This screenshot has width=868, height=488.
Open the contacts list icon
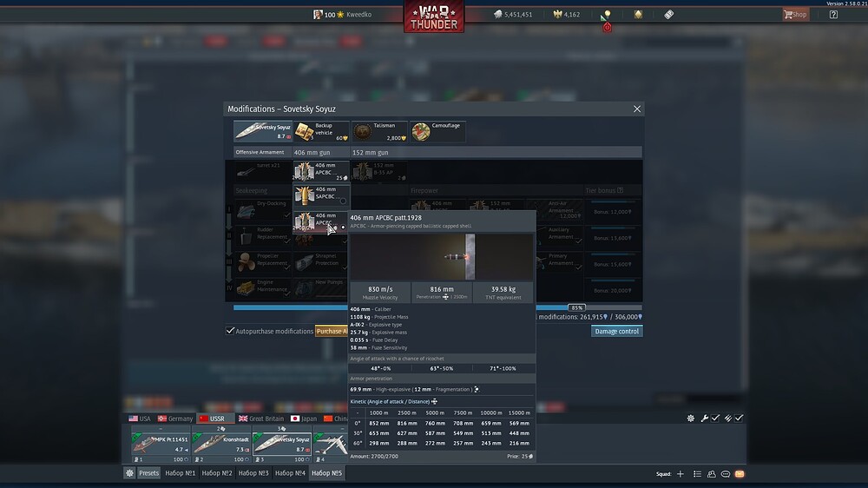(x=697, y=474)
